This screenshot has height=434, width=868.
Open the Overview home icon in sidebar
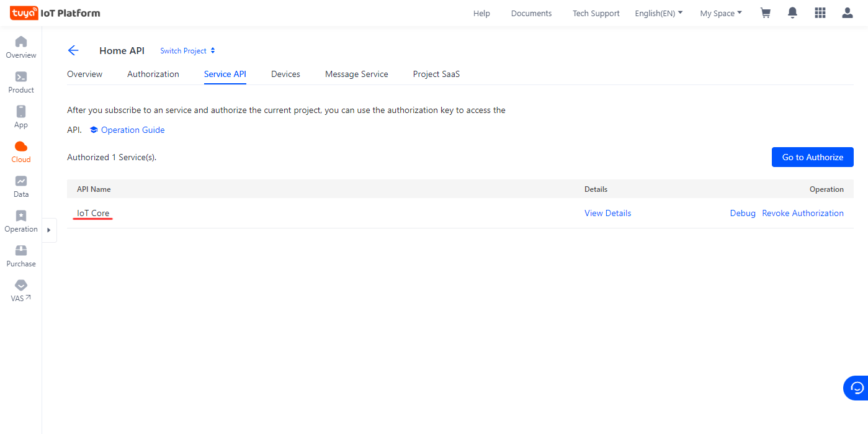21,42
